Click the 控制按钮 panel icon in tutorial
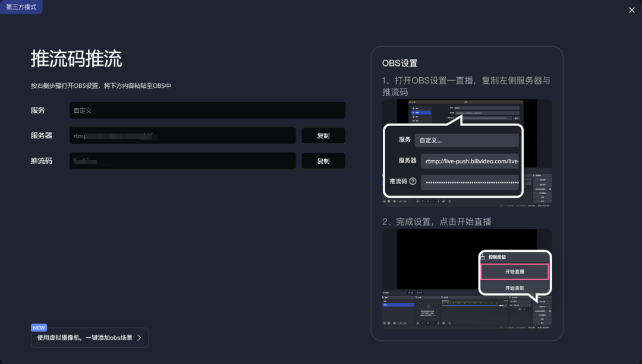This screenshot has width=642, height=364. click(483, 257)
